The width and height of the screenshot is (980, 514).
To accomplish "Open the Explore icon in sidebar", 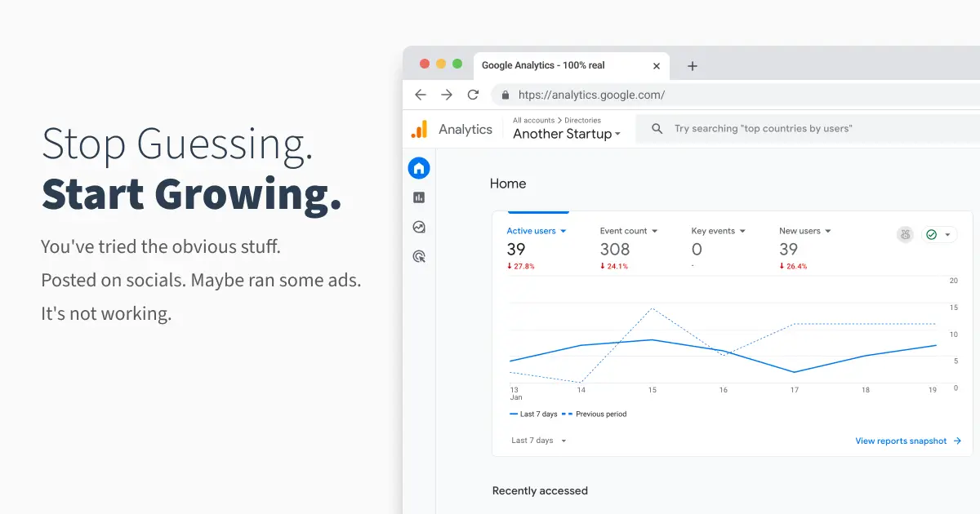I will point(419,228).
